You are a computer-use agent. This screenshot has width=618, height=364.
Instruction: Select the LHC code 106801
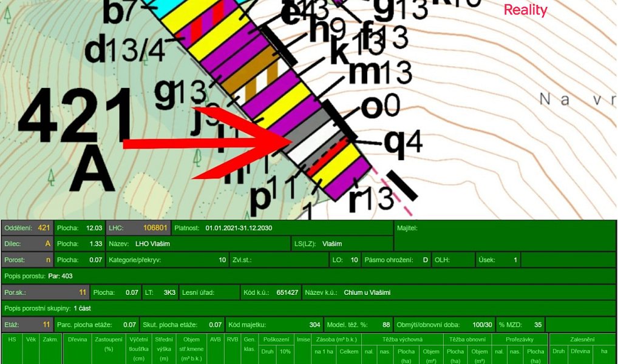(155, 228)
